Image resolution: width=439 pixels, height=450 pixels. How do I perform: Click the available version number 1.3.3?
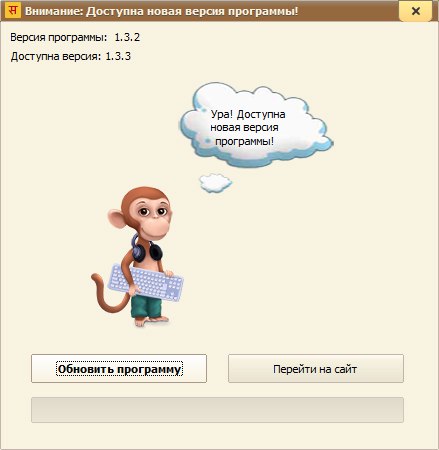pyautogui.click(x=118, y=56)
